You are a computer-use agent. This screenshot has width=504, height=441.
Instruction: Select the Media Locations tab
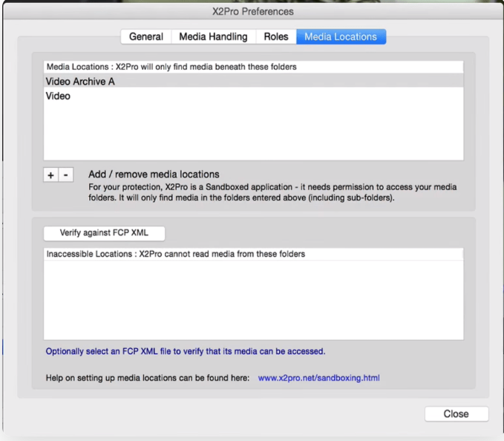pos(341,36)
